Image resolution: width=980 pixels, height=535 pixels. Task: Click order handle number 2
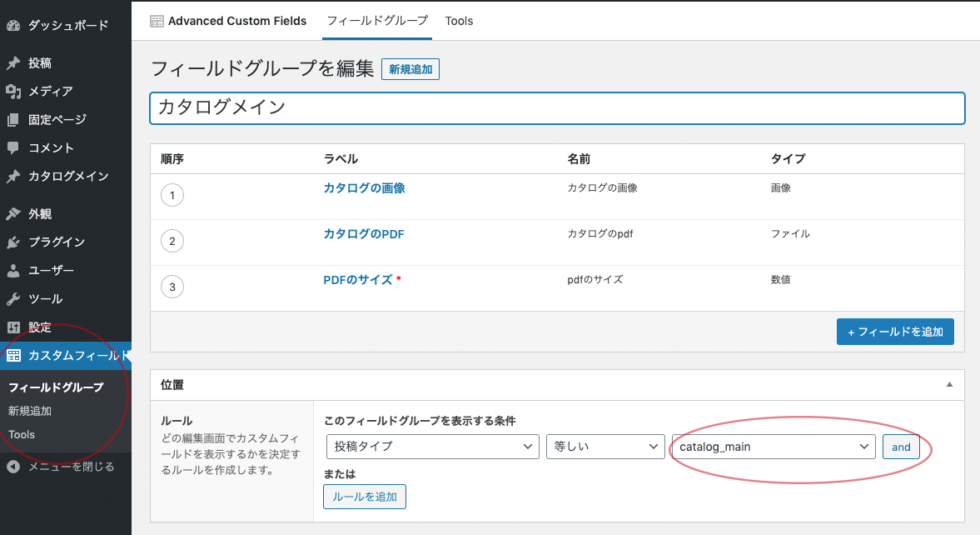click(172, 241)
